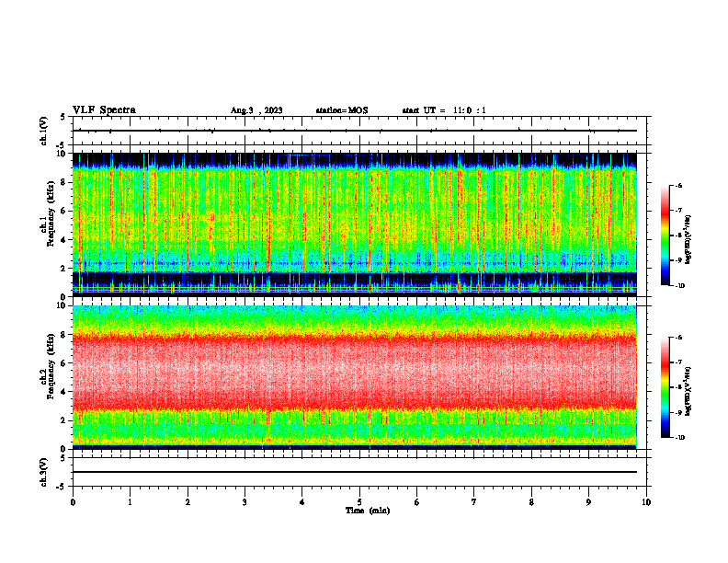This screenshot has height=563, width=728.
Task: Click the "-7" label on ch.2 color bar
Action: tap(677, 362)
